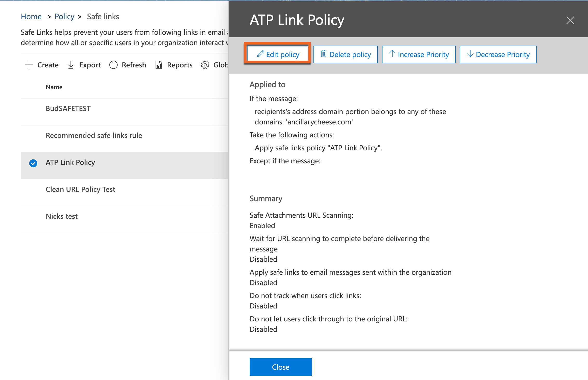Export the Safe Links policies
The image size is (588, 380).
tap(84, 65)
